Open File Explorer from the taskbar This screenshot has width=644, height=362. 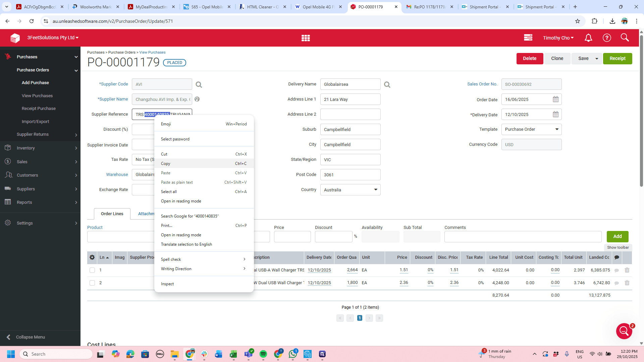(174, 354)
